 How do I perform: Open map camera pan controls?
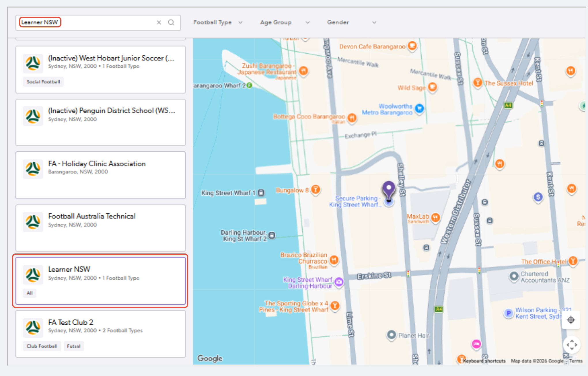click(x=572, y=345)
